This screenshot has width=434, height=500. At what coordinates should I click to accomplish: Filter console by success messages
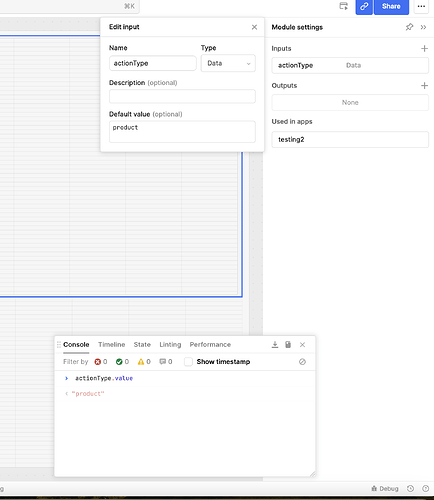point(122,362)
